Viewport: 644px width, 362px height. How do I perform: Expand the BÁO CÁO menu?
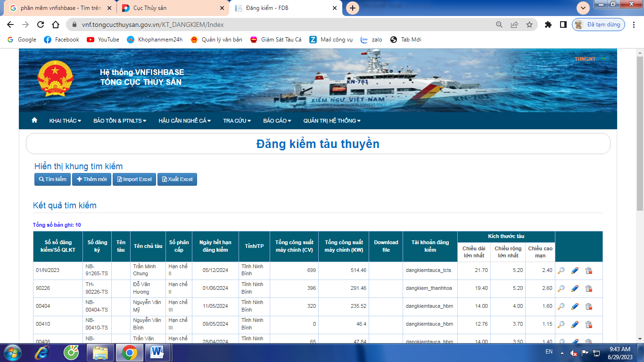coord(277,121)
